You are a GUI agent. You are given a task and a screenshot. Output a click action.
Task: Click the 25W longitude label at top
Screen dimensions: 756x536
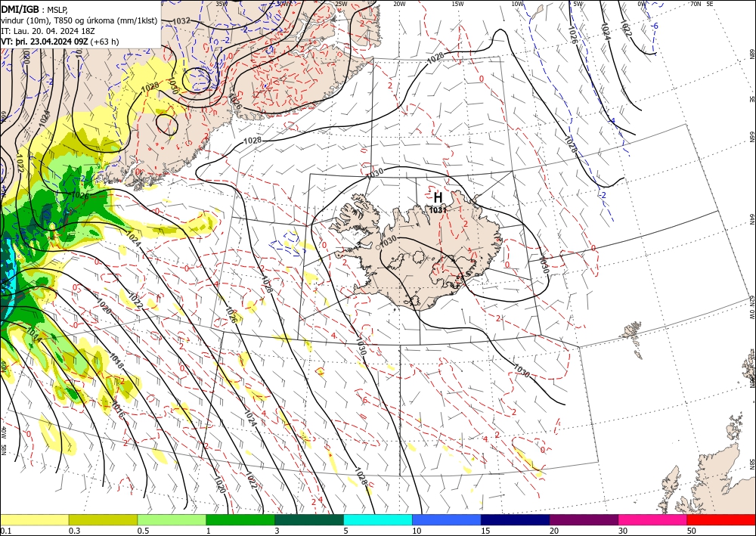coord(341,4)
